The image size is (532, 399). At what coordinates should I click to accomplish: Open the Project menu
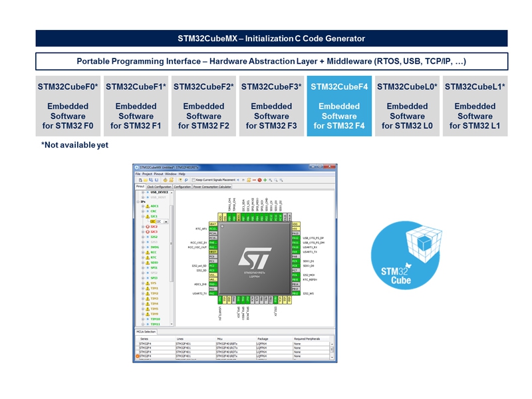(x=148, y=174)
